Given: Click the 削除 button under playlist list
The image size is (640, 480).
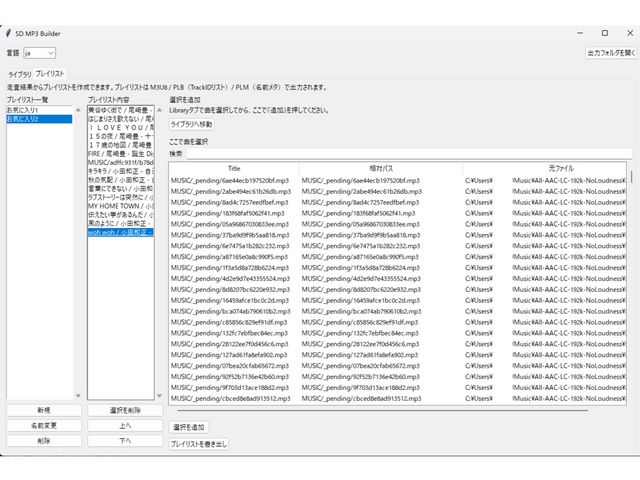Looking at the screenshot, I should click(43, 440).
